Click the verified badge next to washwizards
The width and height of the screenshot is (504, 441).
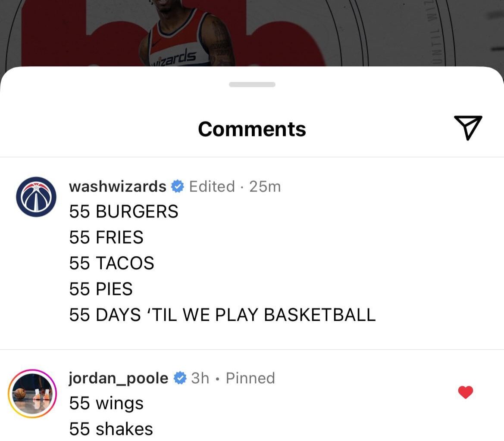click(x=177, y=186)
